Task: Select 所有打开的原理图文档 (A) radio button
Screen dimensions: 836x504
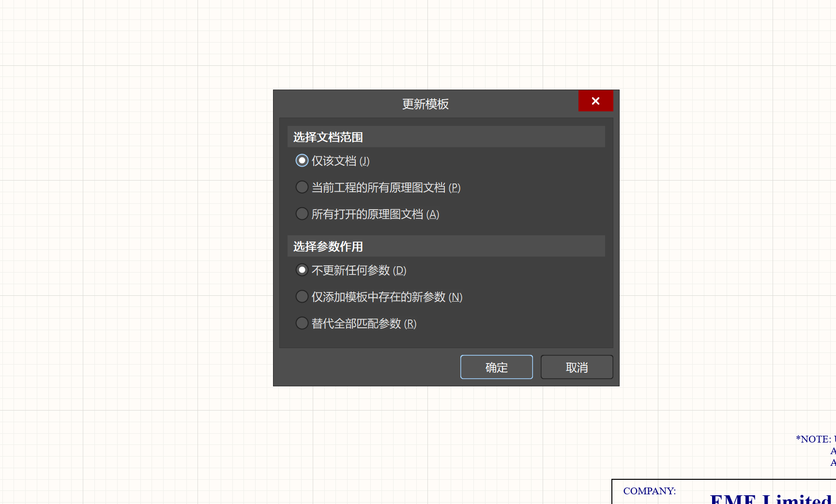Action: click(x=302, y=214)
